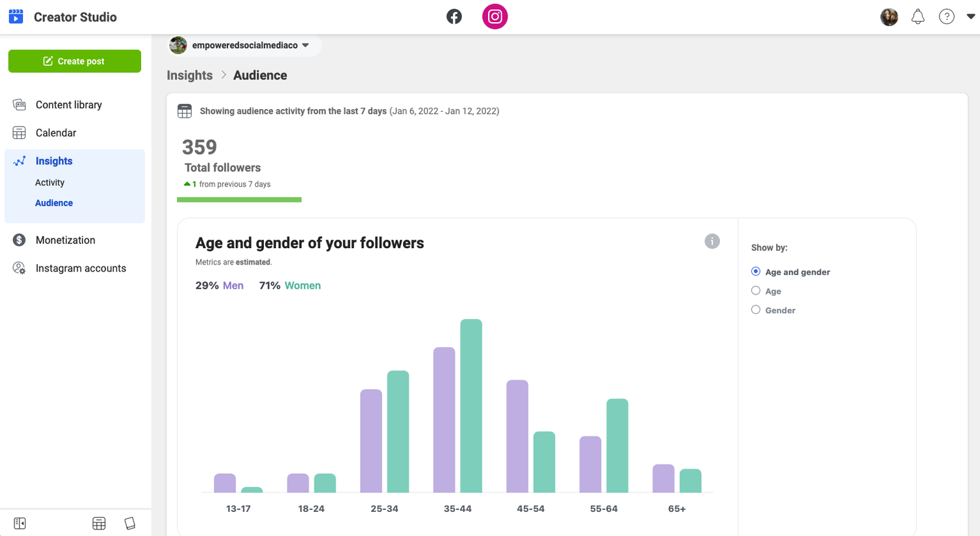980x536 pixels.
Task: Select the Age radio option
Action: tap(756, 291)
